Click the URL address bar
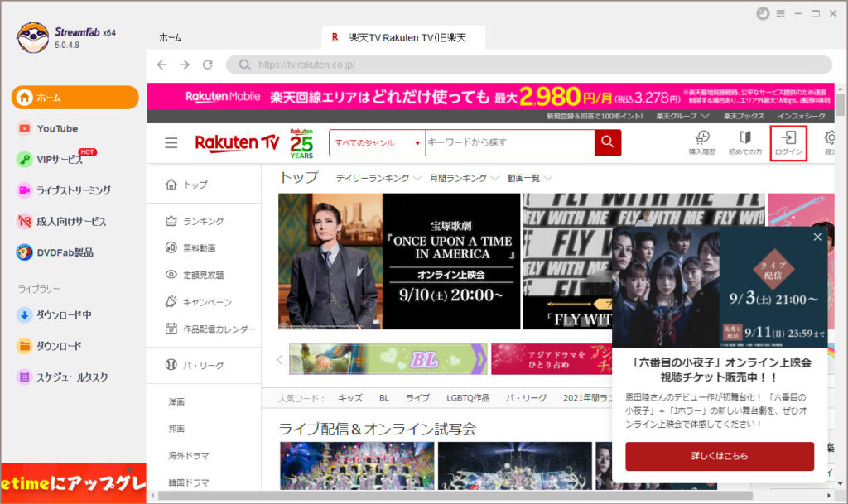848x504 pixels. [529, 65]
